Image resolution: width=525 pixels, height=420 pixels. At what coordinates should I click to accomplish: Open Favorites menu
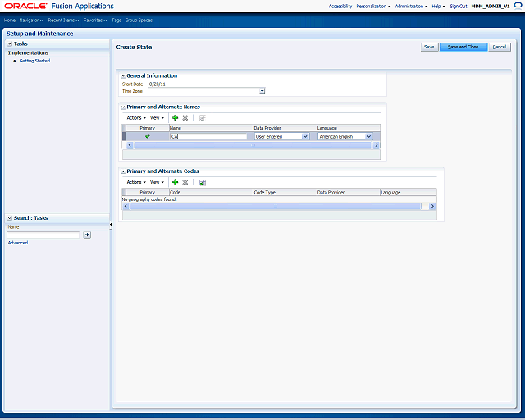95,20
